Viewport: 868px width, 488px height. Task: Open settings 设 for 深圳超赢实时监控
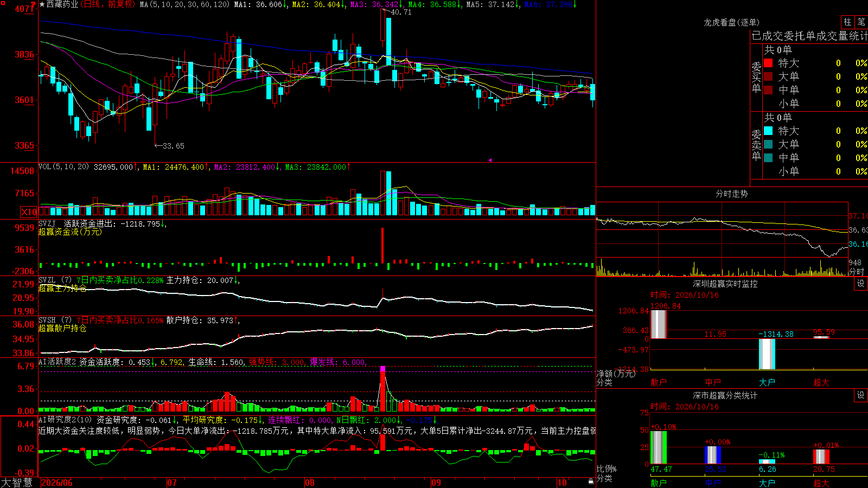pyautogui.click(x=860, y=284)
